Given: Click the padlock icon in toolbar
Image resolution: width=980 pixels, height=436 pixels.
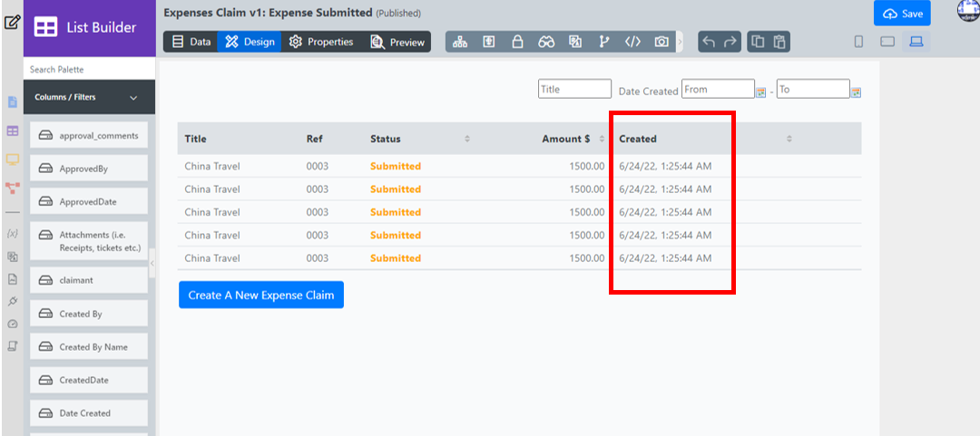Looking at the screenshot, I should [x=517, y=43].
